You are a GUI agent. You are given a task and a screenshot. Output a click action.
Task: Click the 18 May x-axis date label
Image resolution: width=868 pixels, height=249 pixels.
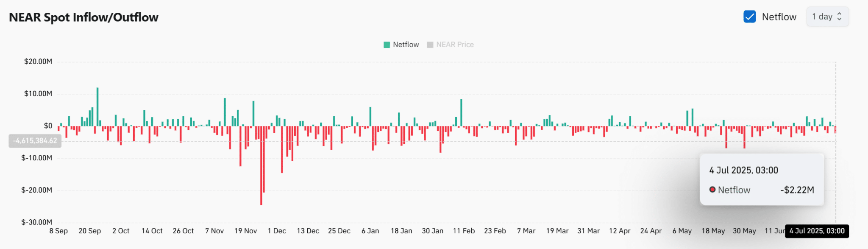pos(713,231)
